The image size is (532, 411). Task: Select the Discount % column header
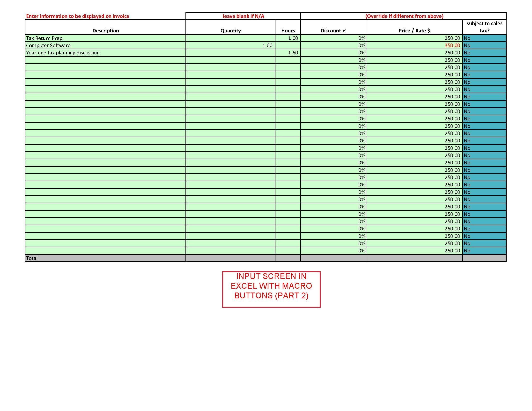(x=333, y=31)
